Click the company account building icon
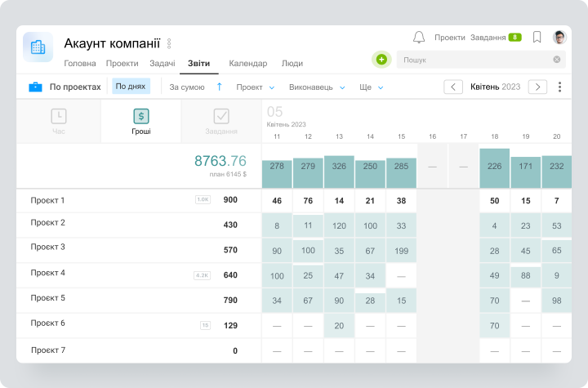588x388 pixels. (38, 47)
